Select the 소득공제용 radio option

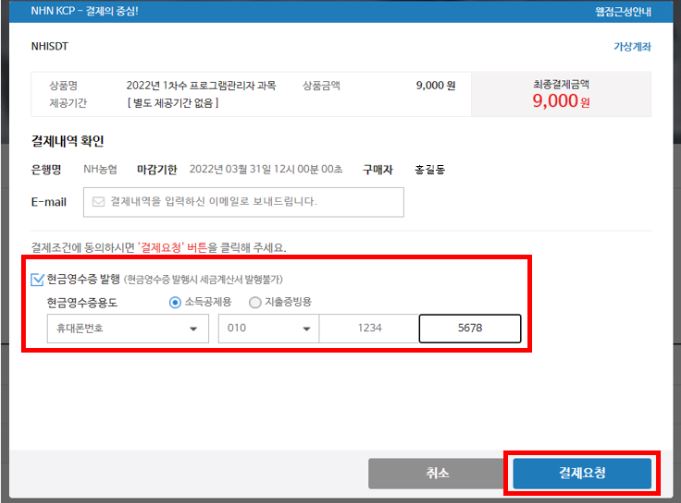175,302
